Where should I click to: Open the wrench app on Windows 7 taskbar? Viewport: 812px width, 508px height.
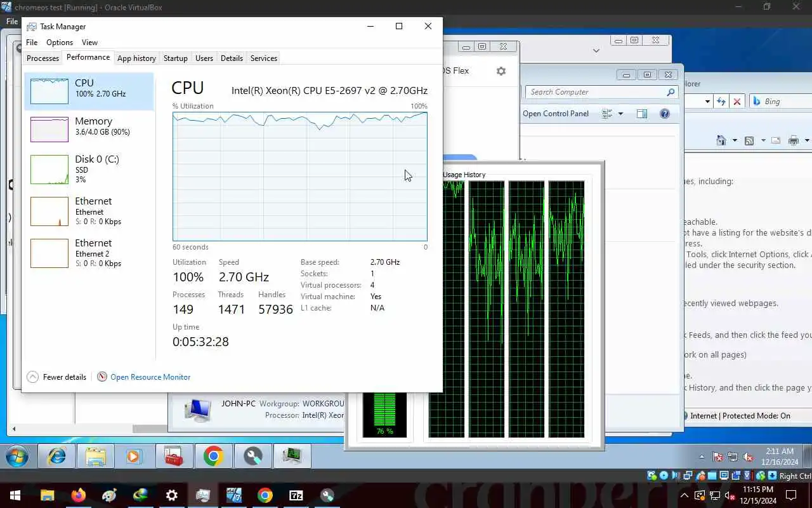click(253, 456)
